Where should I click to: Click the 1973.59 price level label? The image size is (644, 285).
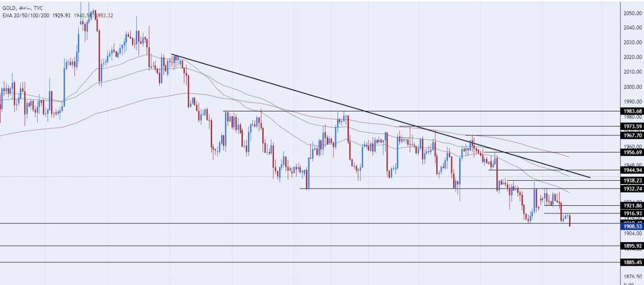(632, 126)
